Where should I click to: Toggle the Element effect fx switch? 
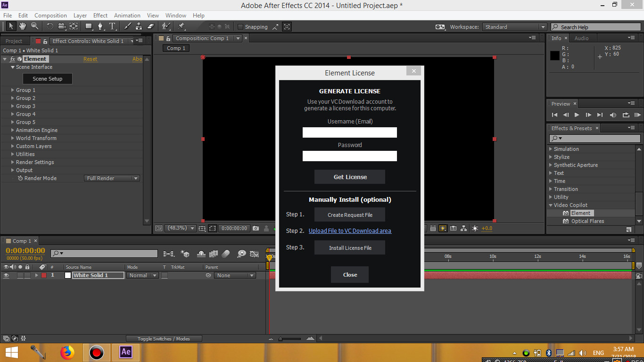tap(13, 59)
